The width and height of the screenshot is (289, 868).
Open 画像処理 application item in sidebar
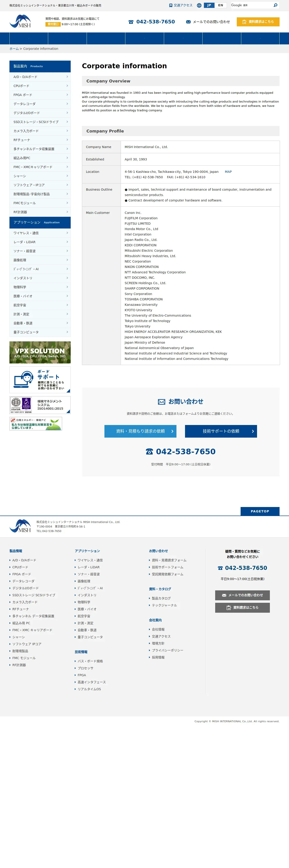(40, 260)
